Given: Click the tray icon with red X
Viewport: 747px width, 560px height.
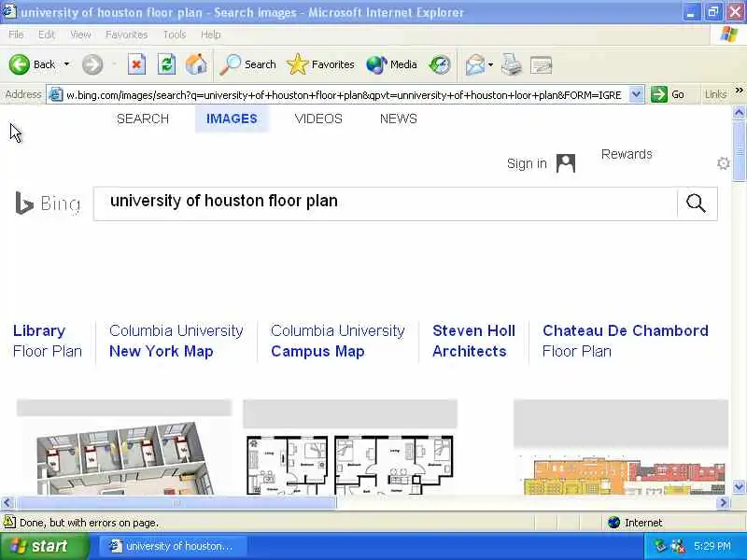Looking at the screenshot, I should click(x=678, y=546).
